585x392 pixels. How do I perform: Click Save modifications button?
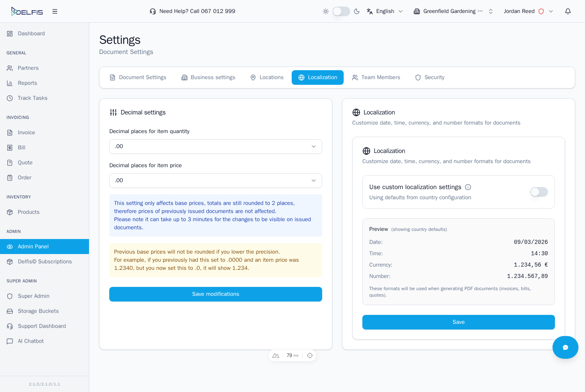pyautogui.click(x=215, y=294)
